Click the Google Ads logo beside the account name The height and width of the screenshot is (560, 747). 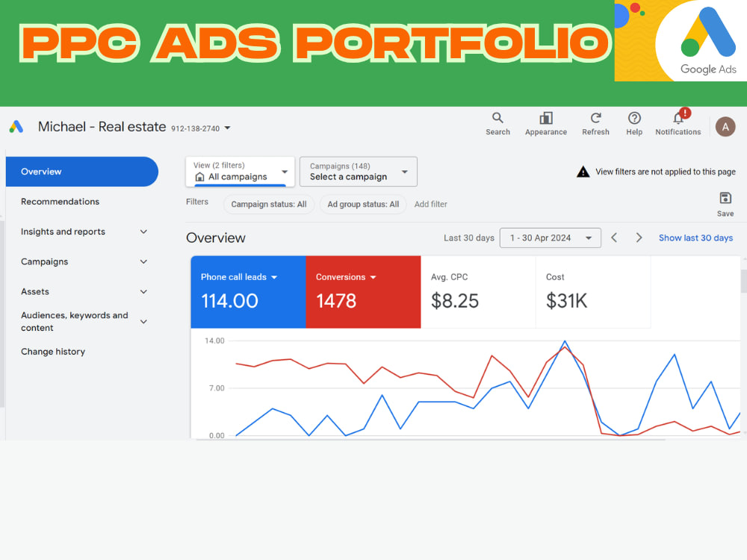click(16, 127)
